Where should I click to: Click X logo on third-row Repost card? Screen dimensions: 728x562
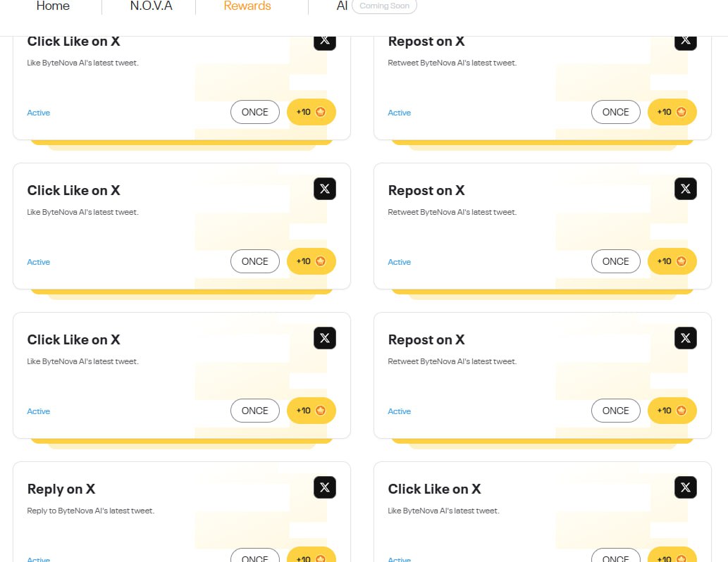686,338
